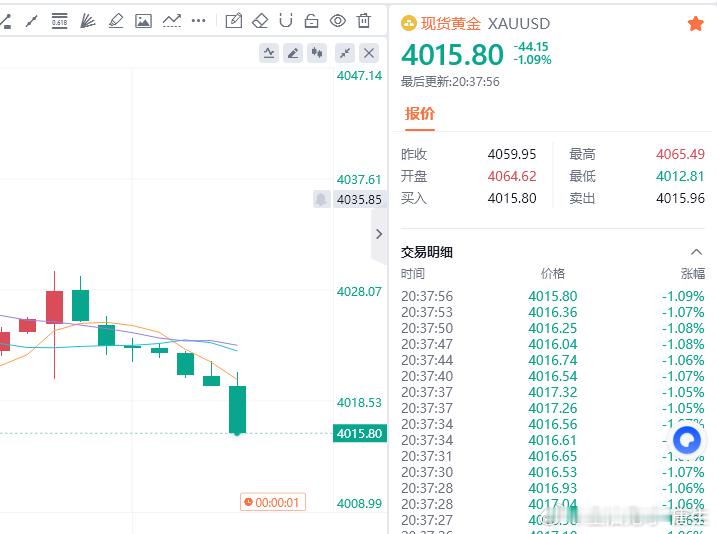
Task: Select trade row at 20:37:44
Action: (552, 360)
